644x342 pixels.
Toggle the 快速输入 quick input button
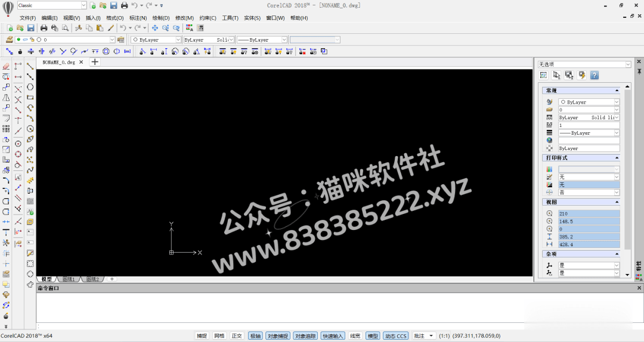[333, 336]
